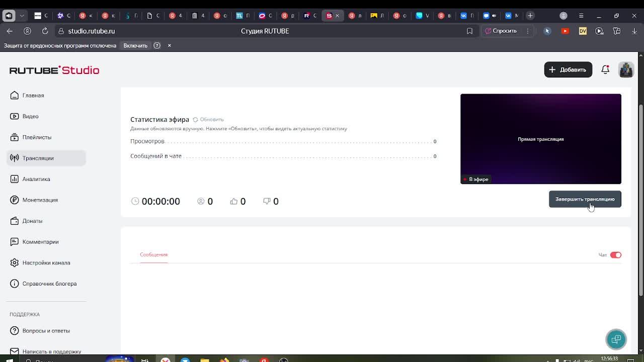Click the Справочник блогера info icon
The height and width of the screenshot is (362, 644).
pyautogui.click(x=14, y=284)
